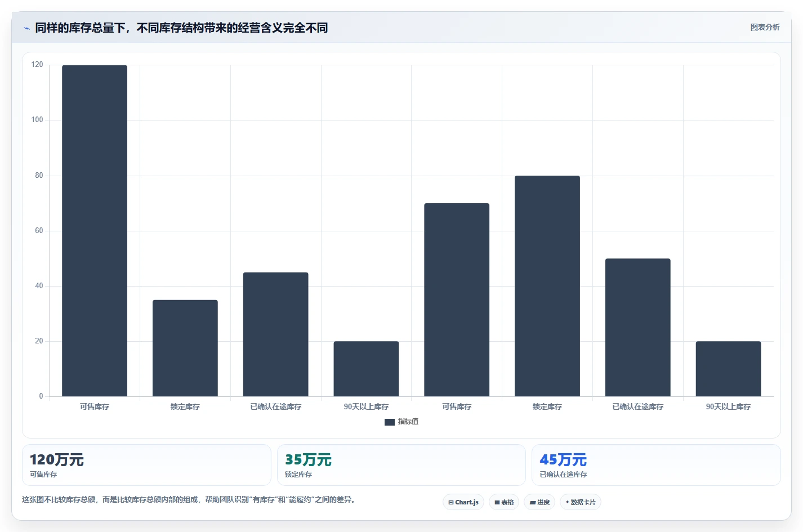Click the 100 y-axis label
Viewport: 803px width, 532px height.
click(x=37, y=120)
